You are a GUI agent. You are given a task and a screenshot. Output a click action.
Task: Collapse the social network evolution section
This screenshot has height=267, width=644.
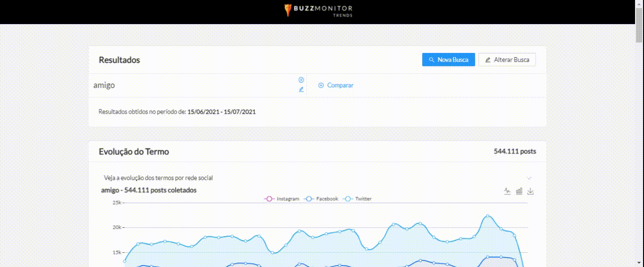pos(529,178)
